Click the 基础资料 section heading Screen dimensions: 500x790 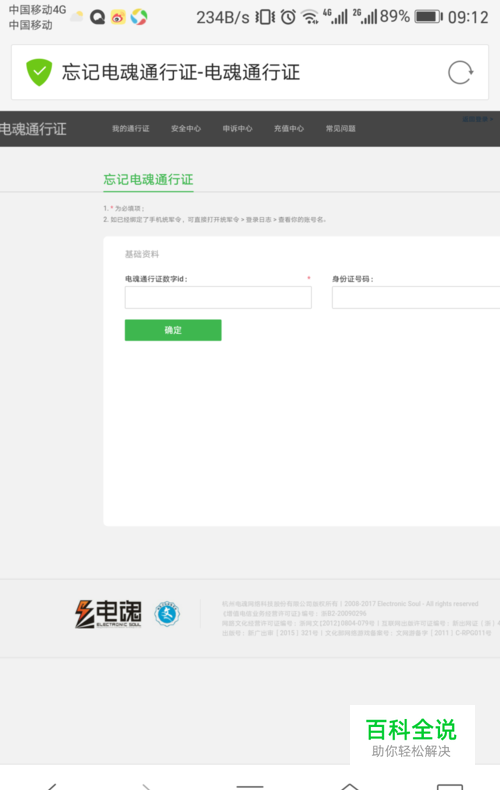[142, 254]
